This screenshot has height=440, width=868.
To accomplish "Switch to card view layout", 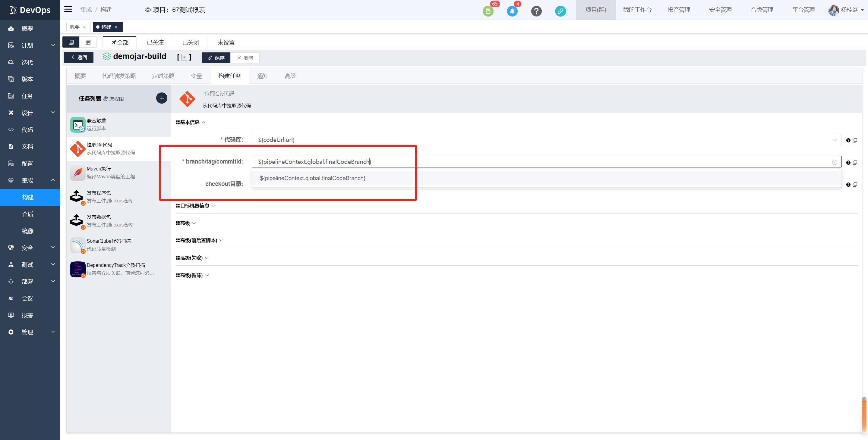I will pyautogui.click(x=88, y=42).
